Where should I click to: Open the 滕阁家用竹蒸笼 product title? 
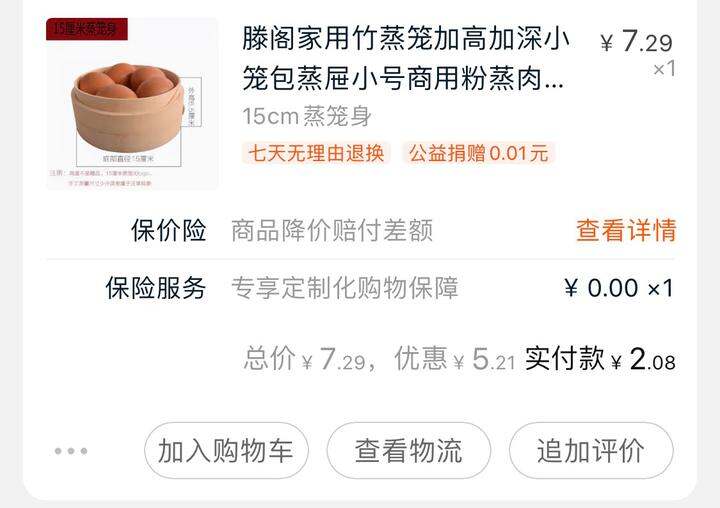click(x=405, y=58)
